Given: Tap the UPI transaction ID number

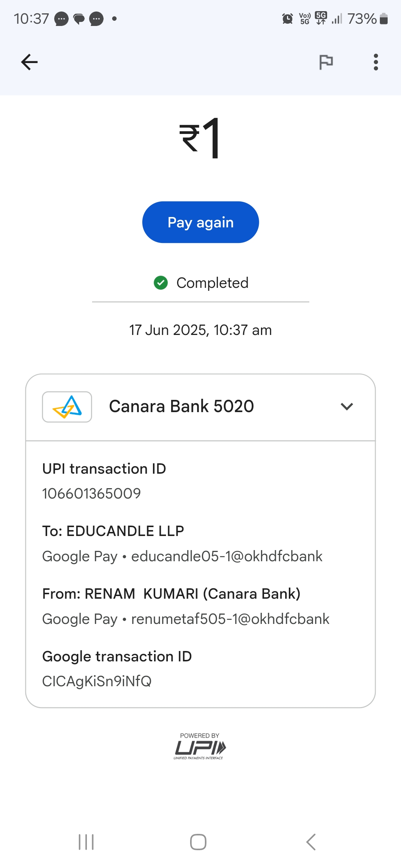Looking at the screenshot, I should (x=92, y=493).
